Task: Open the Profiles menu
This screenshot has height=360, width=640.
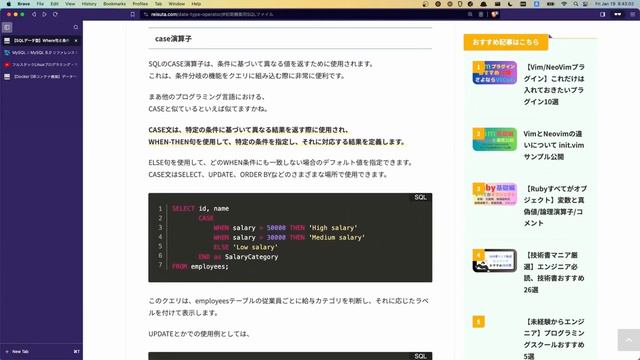Action: click(140, 4)
